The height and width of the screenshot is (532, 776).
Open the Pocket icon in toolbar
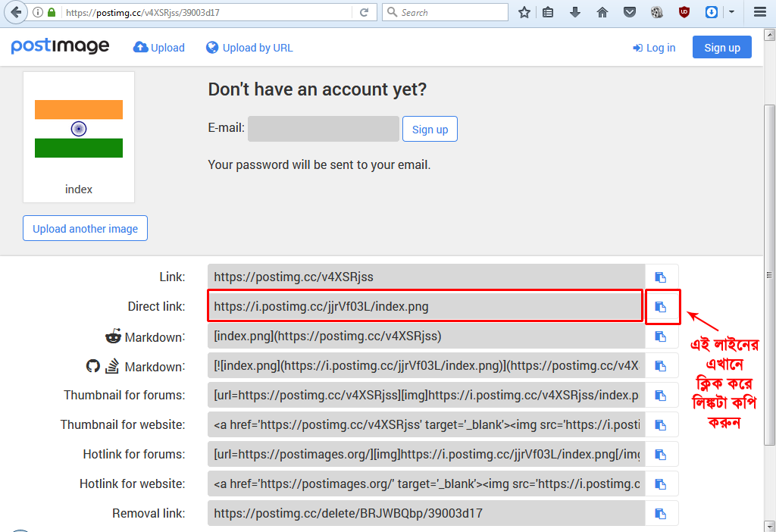pos(630,12)
